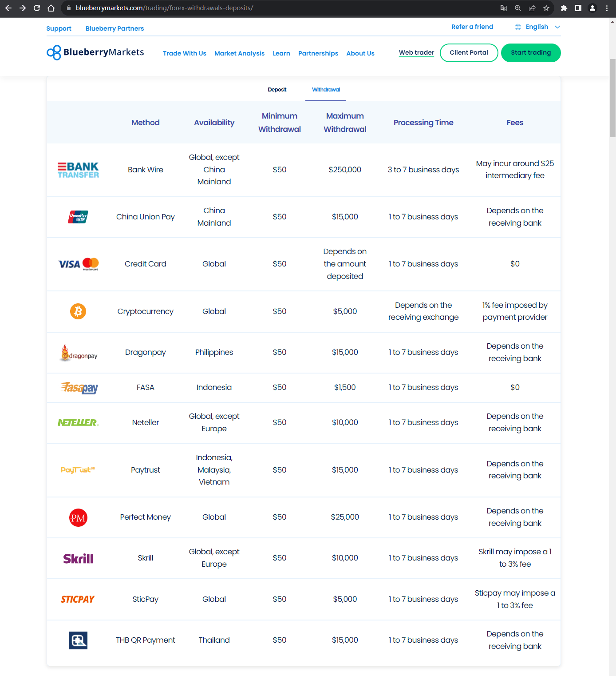Toggle the browser side panel icon
The width and height of the screenshot is (616, 676).
pyautogui.click(x=578, y=8)
